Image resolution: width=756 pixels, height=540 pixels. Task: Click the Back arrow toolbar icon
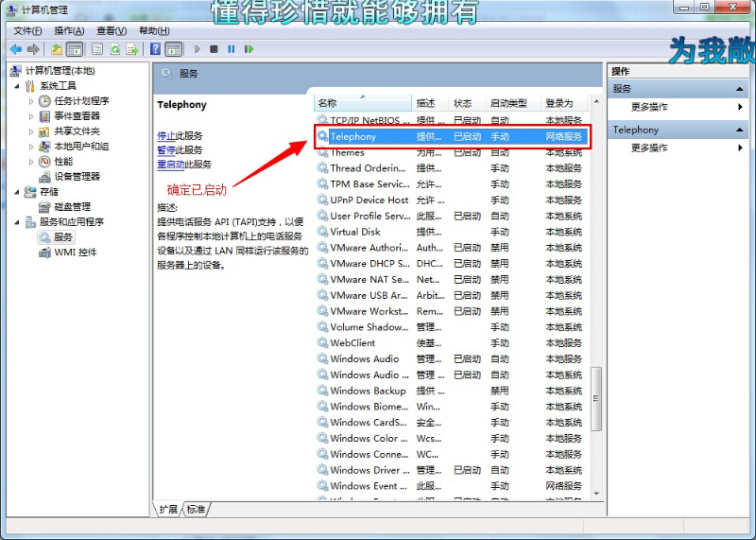tap(15, 49)
